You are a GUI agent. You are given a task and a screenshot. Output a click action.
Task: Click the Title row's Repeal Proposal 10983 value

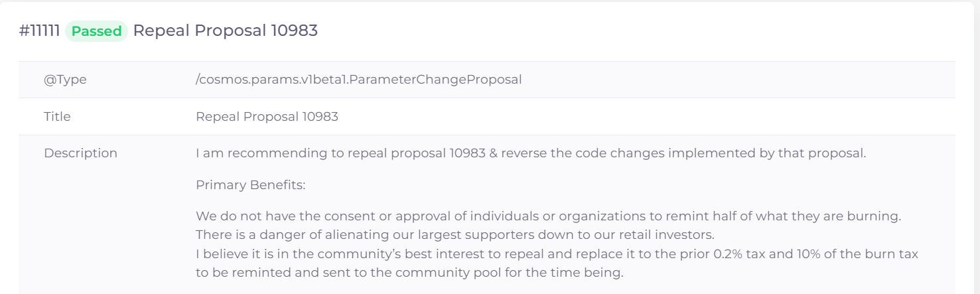pyautogui.click(x=267, y=117)
